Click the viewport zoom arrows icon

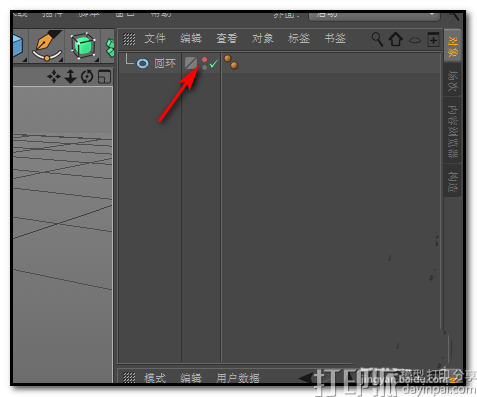pos(70,77)
